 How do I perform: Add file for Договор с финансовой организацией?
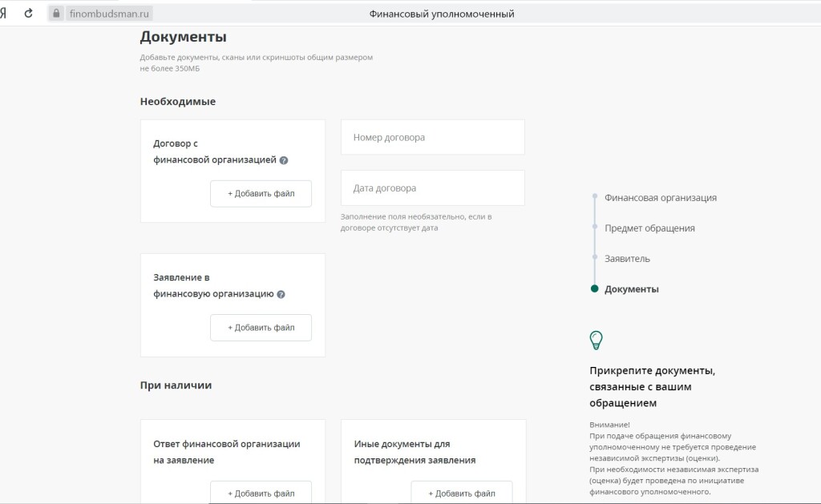click(261, 194)
